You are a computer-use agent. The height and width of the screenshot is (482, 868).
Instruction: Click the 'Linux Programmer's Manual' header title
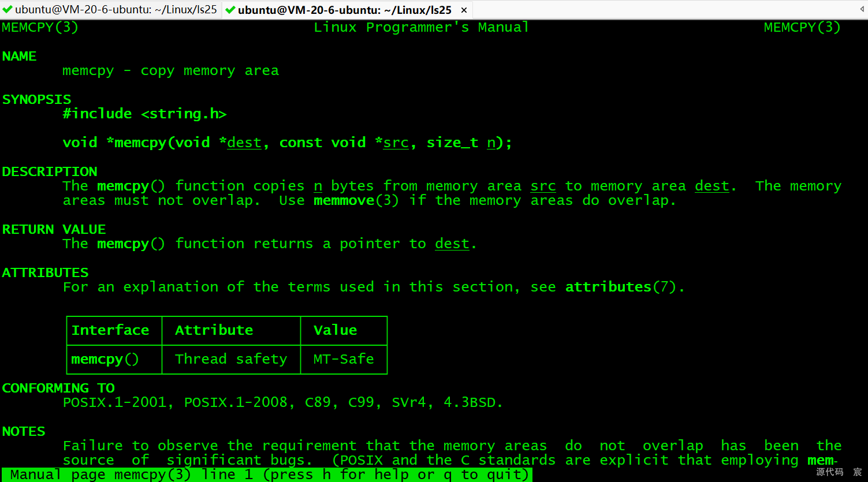421,27
